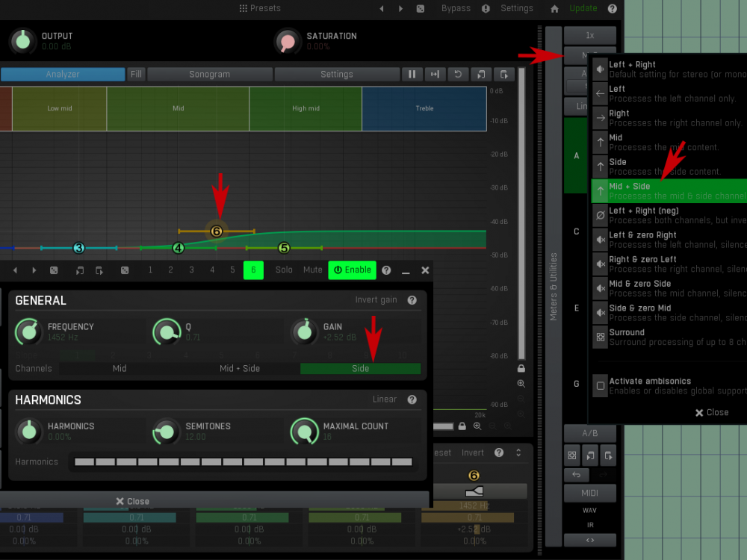Image resolution: width=747 pixels, height=560 pixels.
Task: Choose Side channel mode
Action: click(x=669, y=167)
